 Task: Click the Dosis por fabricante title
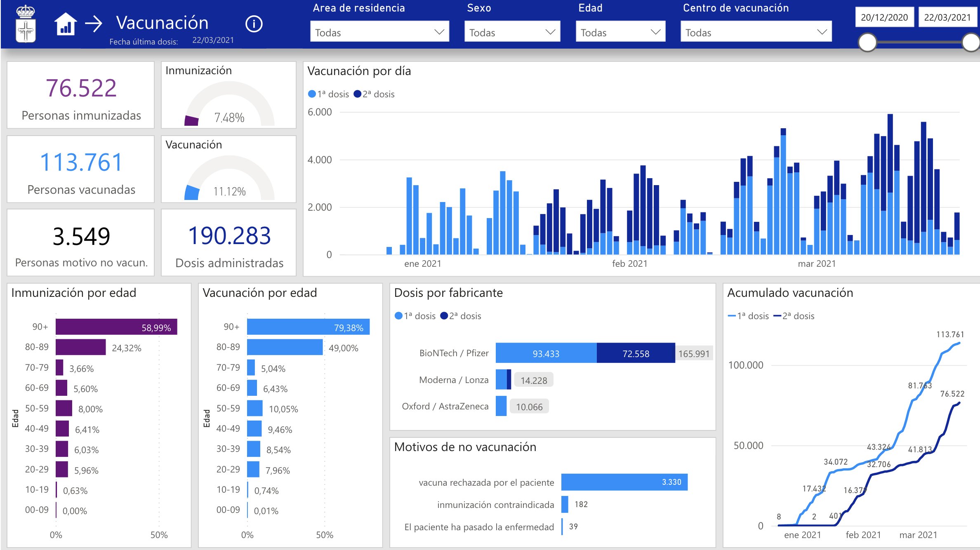pyautogui.click(x=448, y=292)
